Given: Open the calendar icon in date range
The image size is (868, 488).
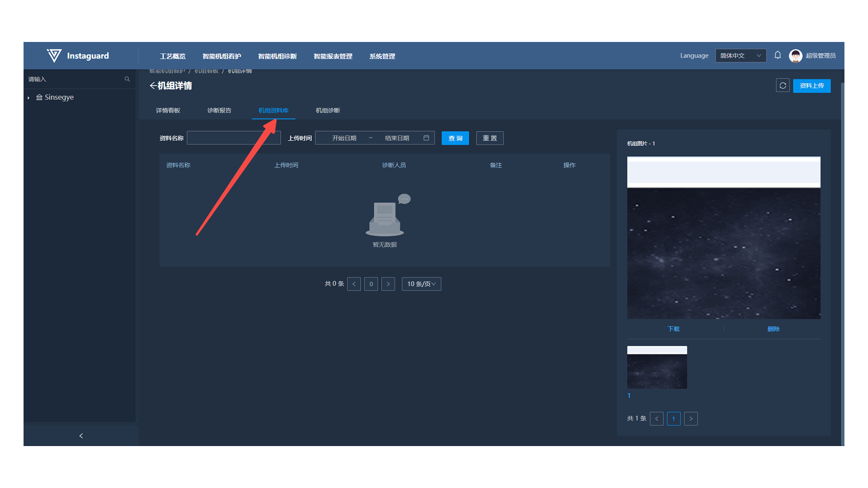Looking at the screenshot, I should coord(426,138).
